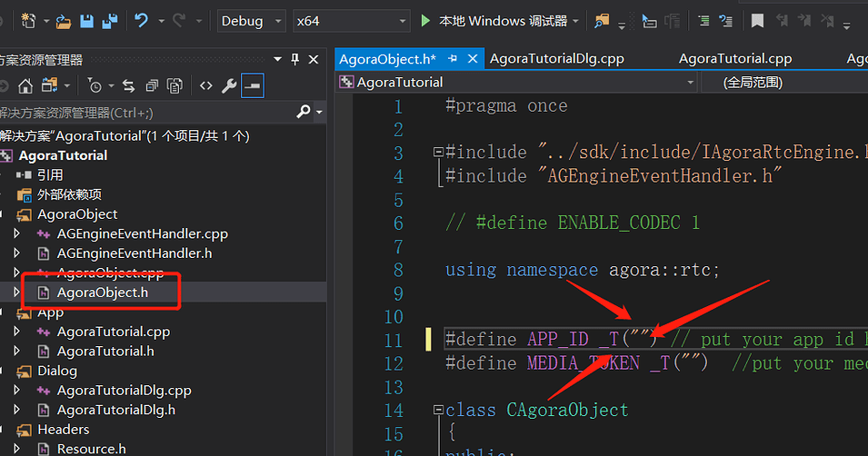The image size is (868, 456).
Task: Click the Find in Files folder-magnifier icon
Action: click(602, 21)
